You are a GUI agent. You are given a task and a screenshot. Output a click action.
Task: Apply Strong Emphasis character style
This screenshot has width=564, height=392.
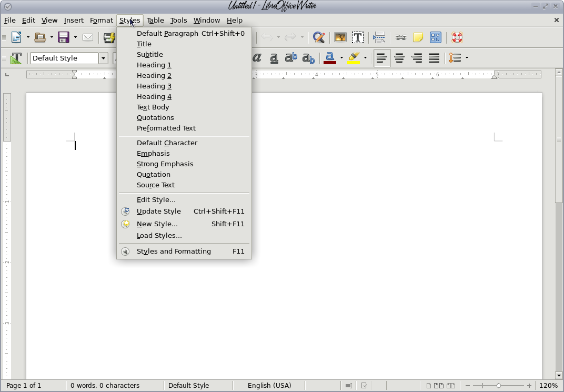coord(184,164)
